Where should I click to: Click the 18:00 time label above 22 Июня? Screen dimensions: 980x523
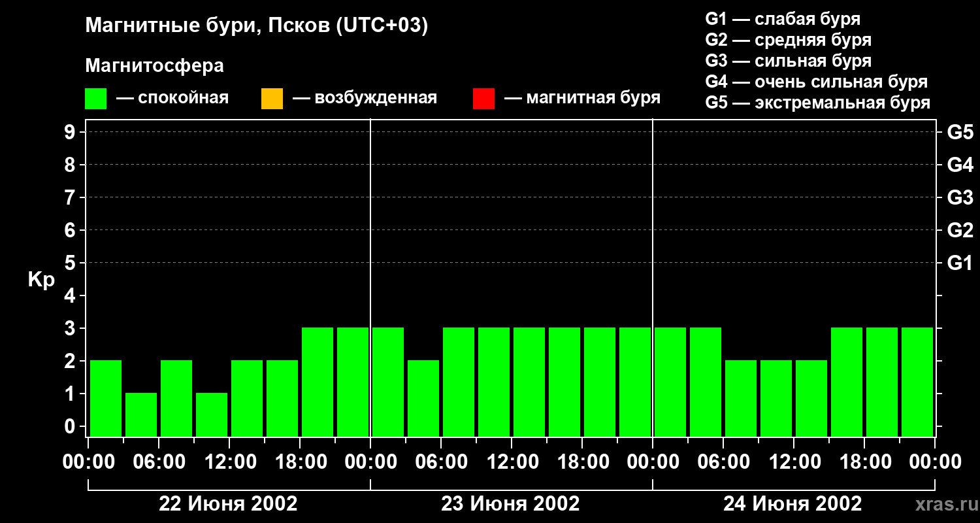300,462
